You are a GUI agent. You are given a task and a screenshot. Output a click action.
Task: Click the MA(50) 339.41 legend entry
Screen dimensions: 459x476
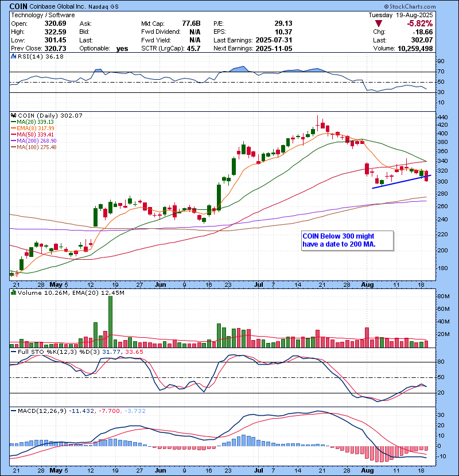(x=32, y=134)
